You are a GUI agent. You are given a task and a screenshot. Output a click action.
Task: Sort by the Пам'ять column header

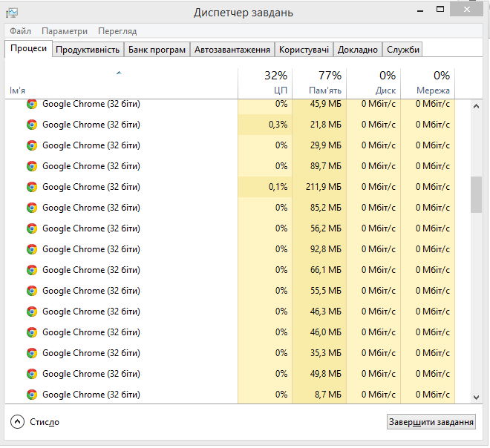click(x=319, y=83)
